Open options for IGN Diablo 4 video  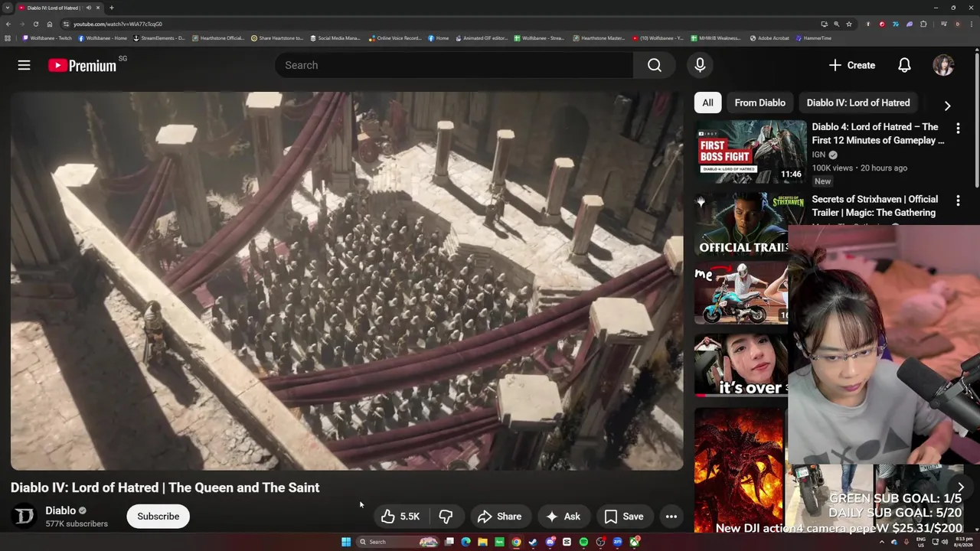click(958, 128)
